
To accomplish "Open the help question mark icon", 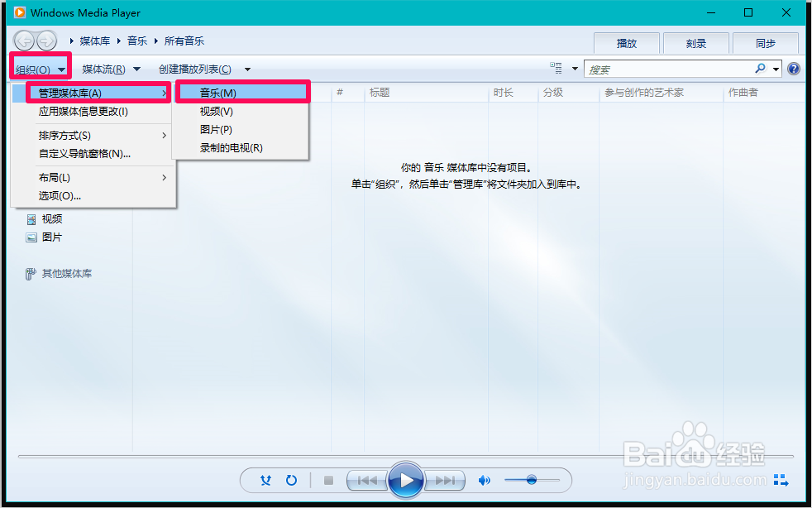I will 793,69.
